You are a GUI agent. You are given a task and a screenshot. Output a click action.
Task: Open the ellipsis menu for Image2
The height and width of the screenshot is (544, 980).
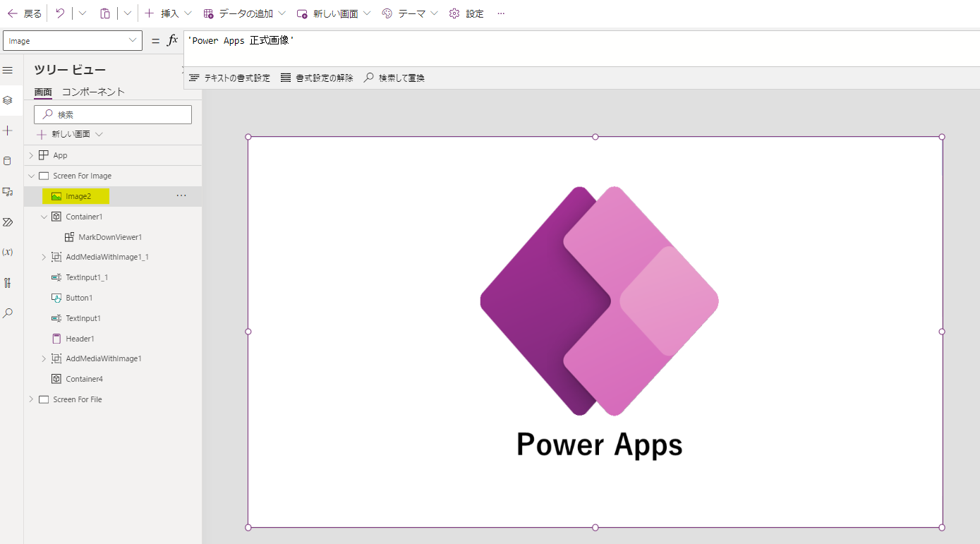(181, 196)
